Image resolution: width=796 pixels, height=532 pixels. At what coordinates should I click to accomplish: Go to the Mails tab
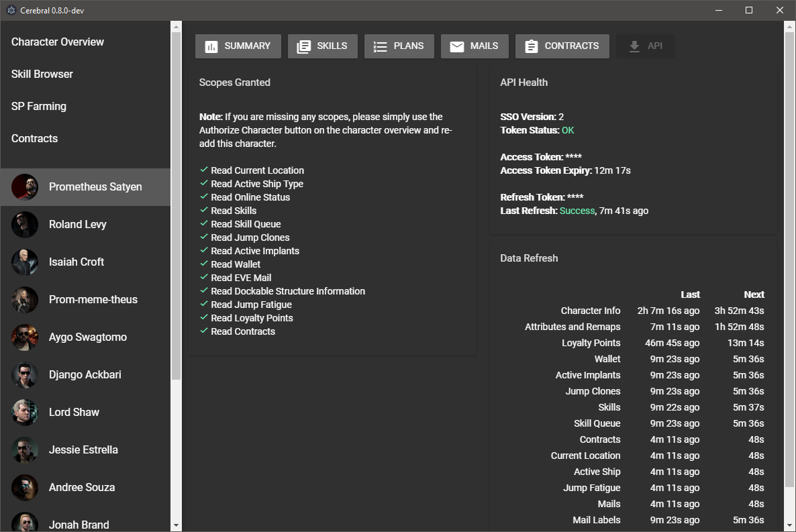475,46
